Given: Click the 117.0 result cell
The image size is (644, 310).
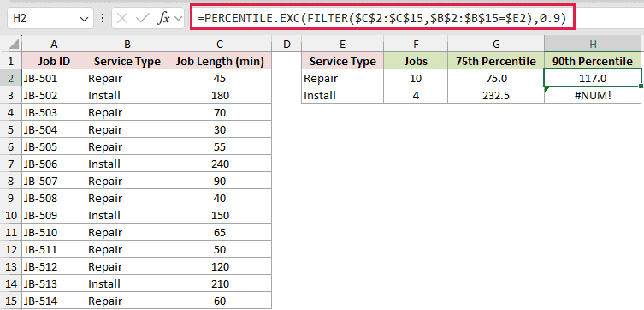Looking at the screenshot, I should [x=593, y=78].
